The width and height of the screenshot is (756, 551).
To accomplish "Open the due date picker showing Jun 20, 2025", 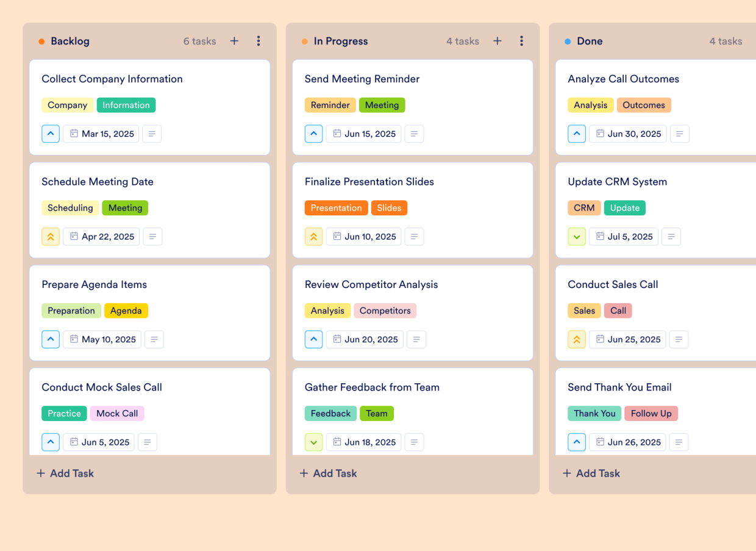I will [365, 339].
